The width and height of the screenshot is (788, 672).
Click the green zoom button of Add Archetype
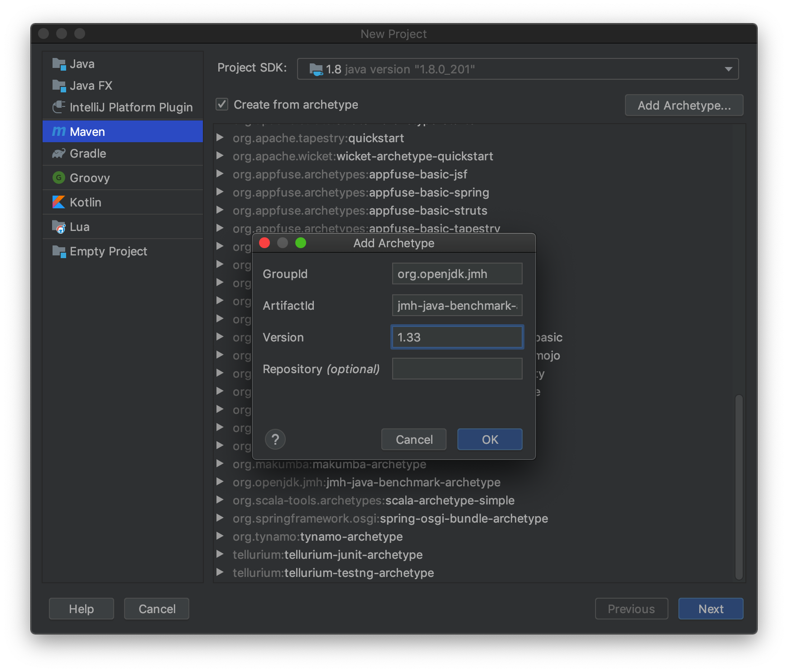[301, 243]
